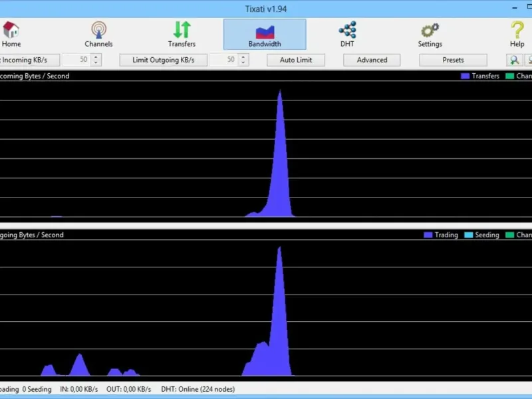Image resolution: width=532 pixels, height=399 pixels.
Task: Click the outgoing limit value field
Action: (x=224, y=60)
